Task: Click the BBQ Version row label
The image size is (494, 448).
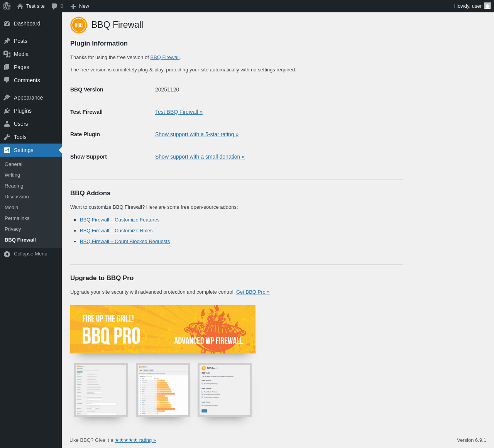Action: [x=87, y=90]
